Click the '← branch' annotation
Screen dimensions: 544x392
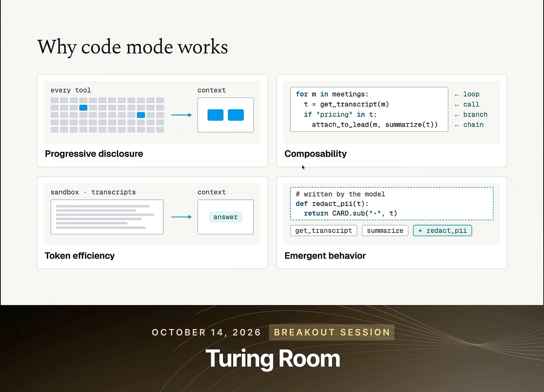click(471, 115)
